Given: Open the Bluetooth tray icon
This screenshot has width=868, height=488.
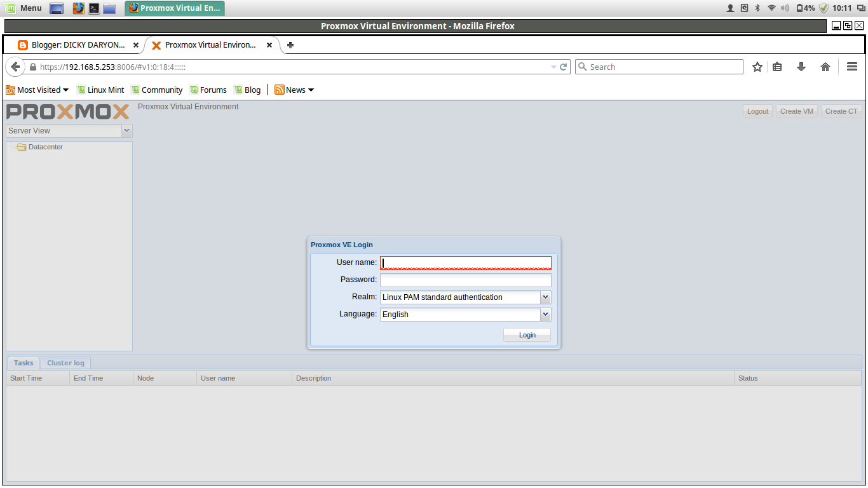Looking at the screenshot, I should pyautogui.click(x=757, y=8).
